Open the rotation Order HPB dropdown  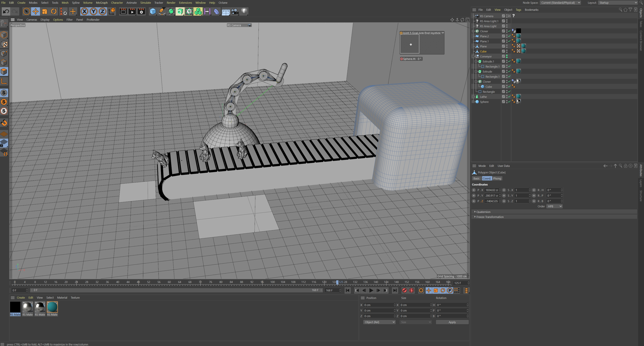pyautogui.click(x=554, y=206)
